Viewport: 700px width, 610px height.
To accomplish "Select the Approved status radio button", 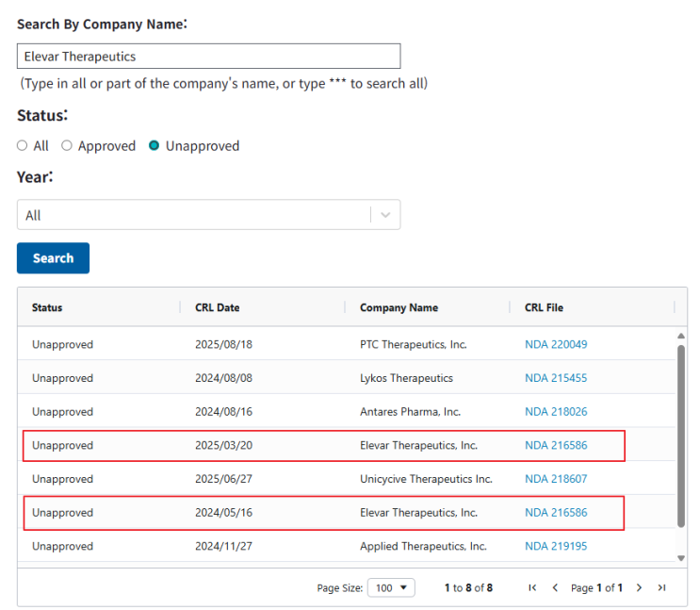I will [67, 146].
